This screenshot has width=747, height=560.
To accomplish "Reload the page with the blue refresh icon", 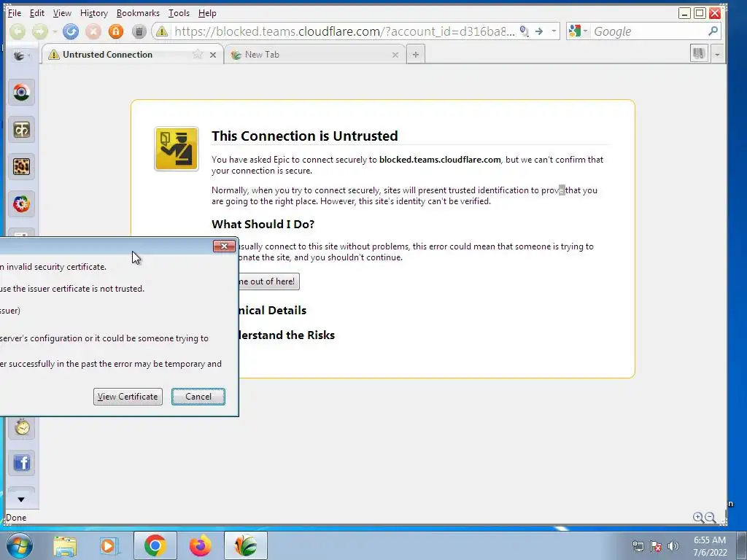I will click(x=71, y=32).
